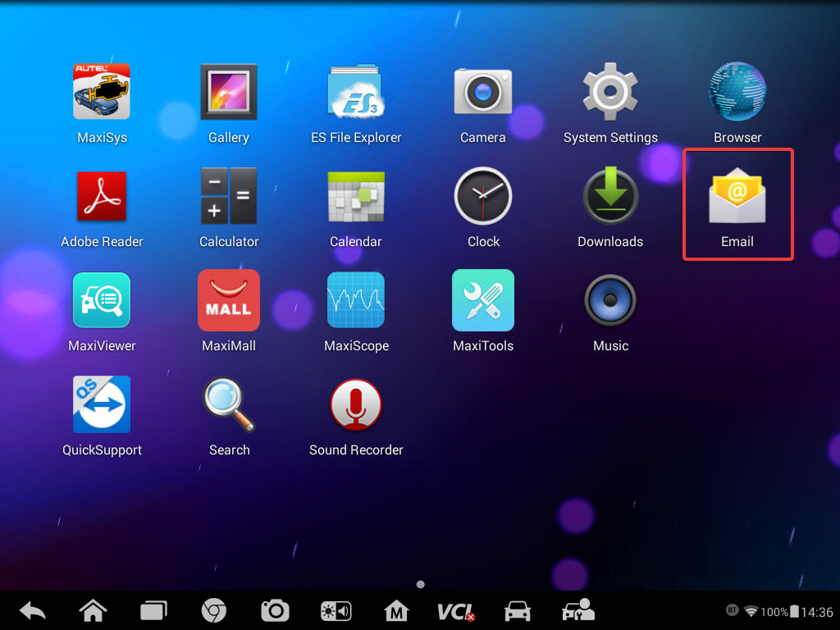Tap the Back arrow in navigation bar
Viewport: 840px width, 630px height.
point(33,610)
